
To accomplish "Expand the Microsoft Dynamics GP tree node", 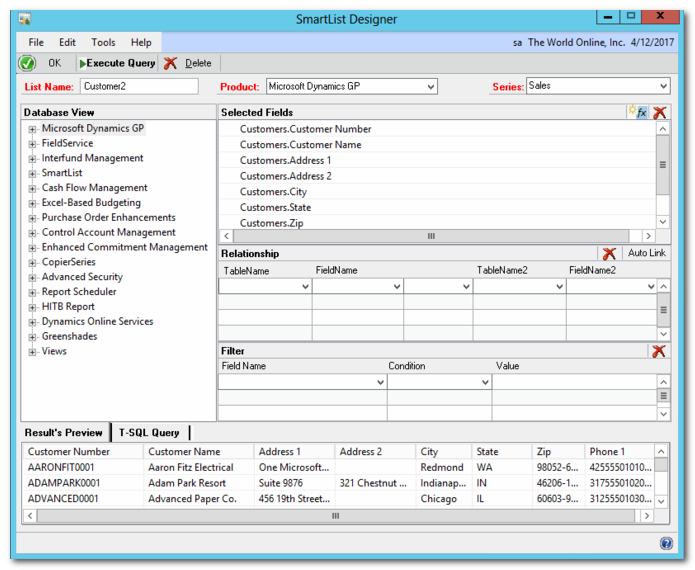I will pos(32,129).
